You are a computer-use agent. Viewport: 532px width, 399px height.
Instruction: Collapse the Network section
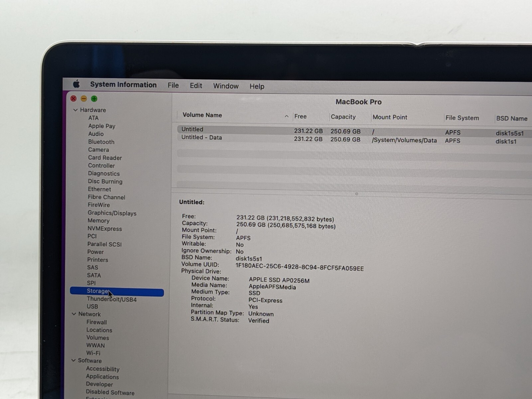74,314
